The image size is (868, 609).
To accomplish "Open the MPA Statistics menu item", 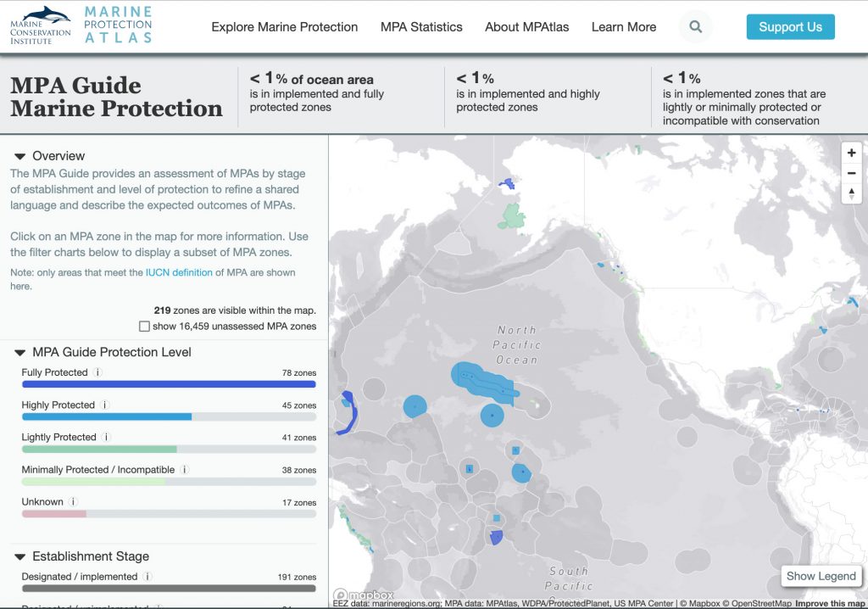I will click(421, 27).
